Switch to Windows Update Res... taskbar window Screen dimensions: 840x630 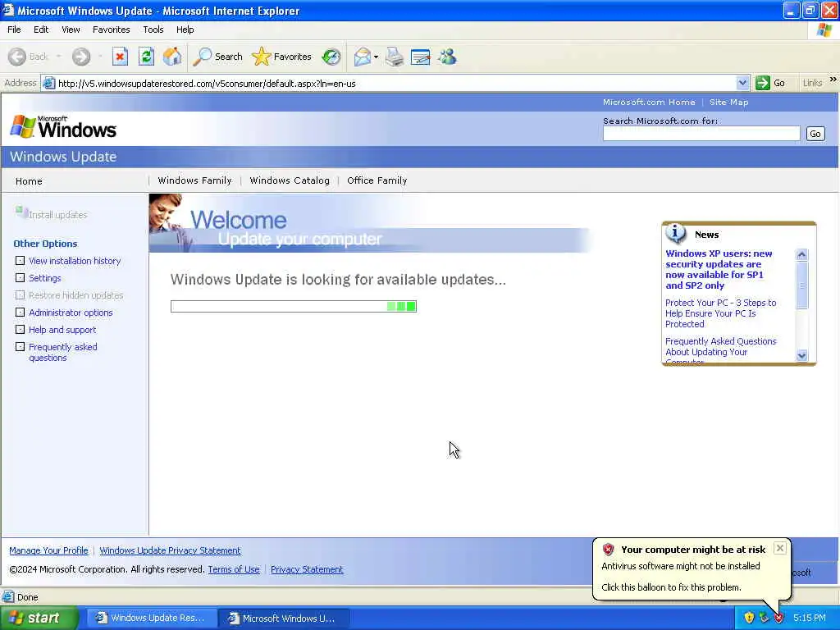tap(151, 618)
